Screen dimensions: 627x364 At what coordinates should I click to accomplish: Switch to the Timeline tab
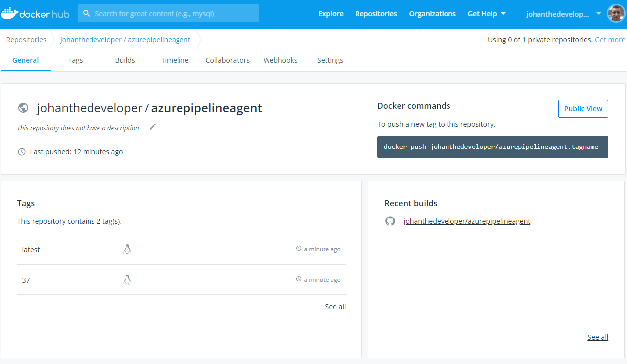pos(175,60)
